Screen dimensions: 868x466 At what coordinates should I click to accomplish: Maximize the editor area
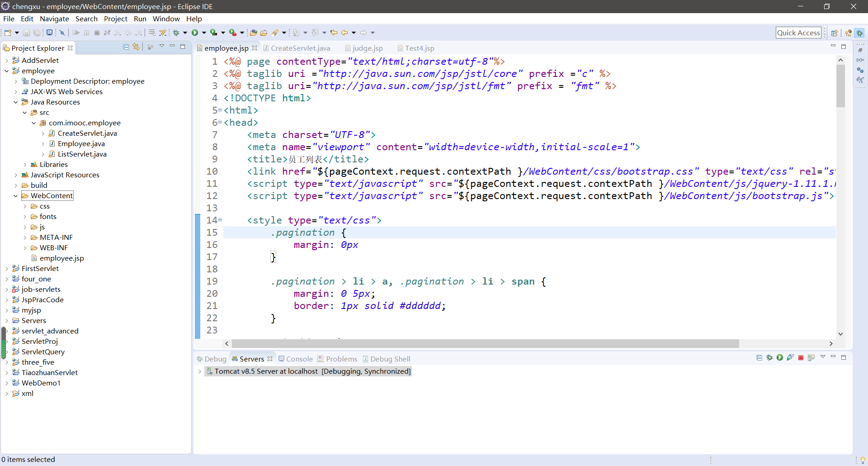[x=844, y=47]
